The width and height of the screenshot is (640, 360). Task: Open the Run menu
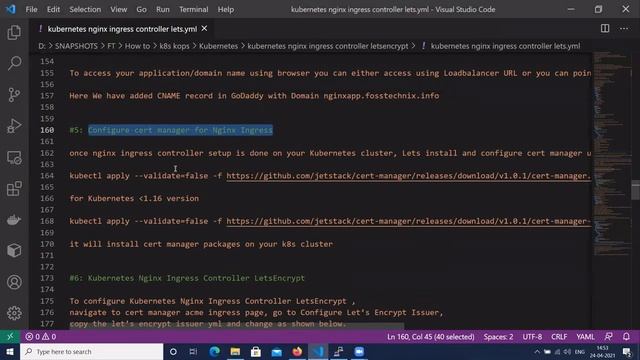(162, 9)
